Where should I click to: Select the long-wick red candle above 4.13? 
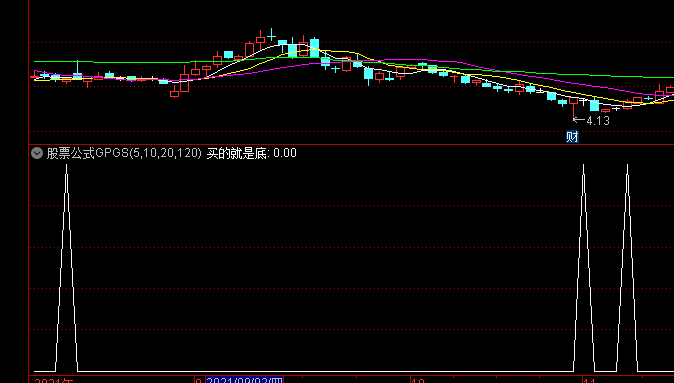(x=573, y=107)
